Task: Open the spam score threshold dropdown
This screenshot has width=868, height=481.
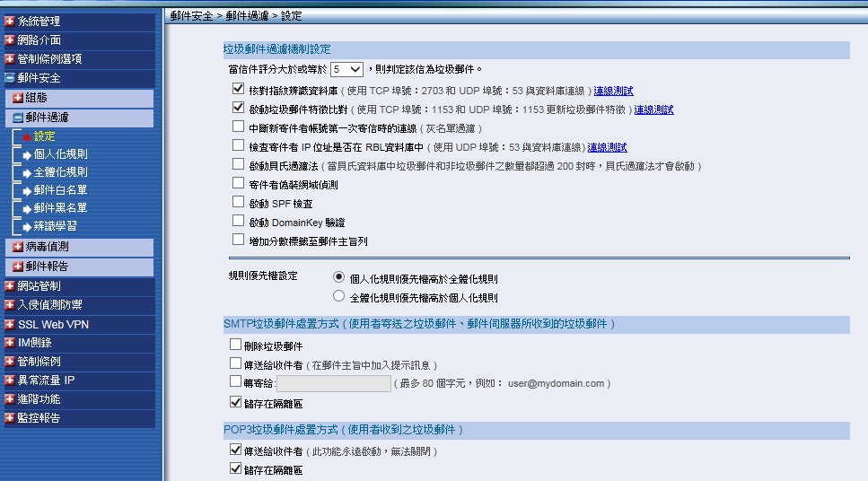Action: (346, 69)
